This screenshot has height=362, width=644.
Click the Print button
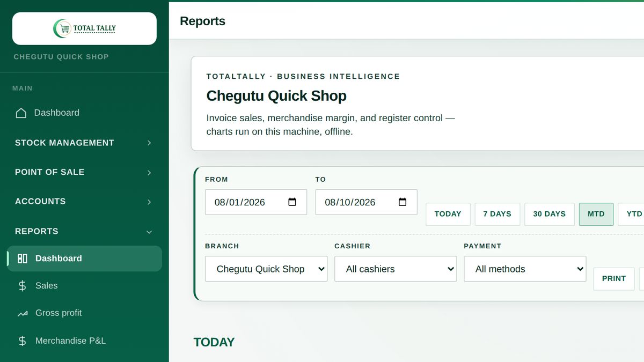(x=614, y=279)
